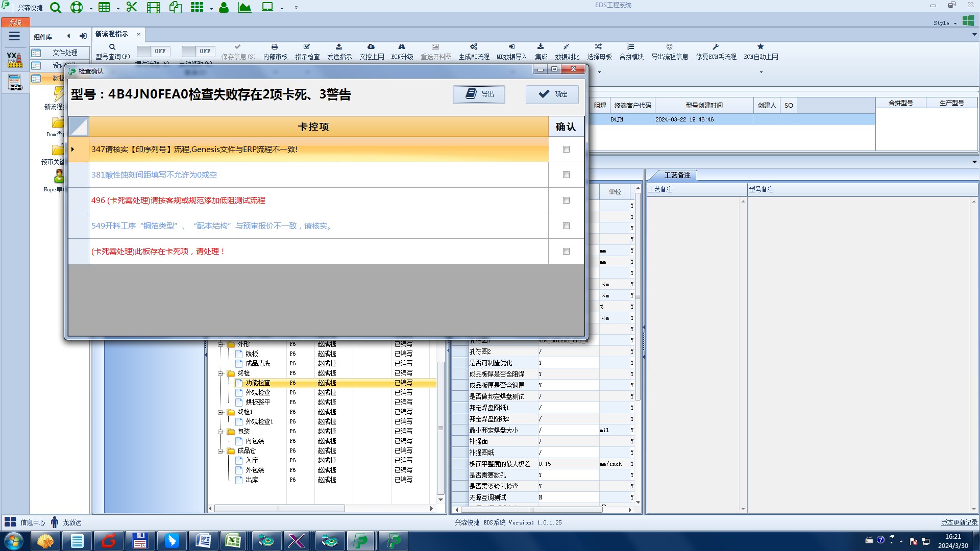Screen dimensions: 980x551
Task: Switch to the 工艺备注 tab
Action: pyautogui.click(x=677, y=175)
